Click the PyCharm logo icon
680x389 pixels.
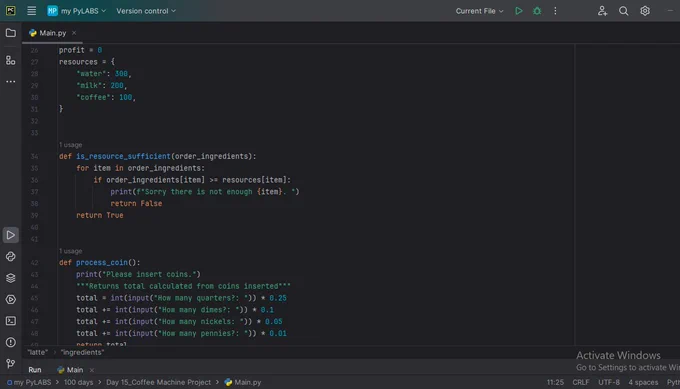point(10,11)
